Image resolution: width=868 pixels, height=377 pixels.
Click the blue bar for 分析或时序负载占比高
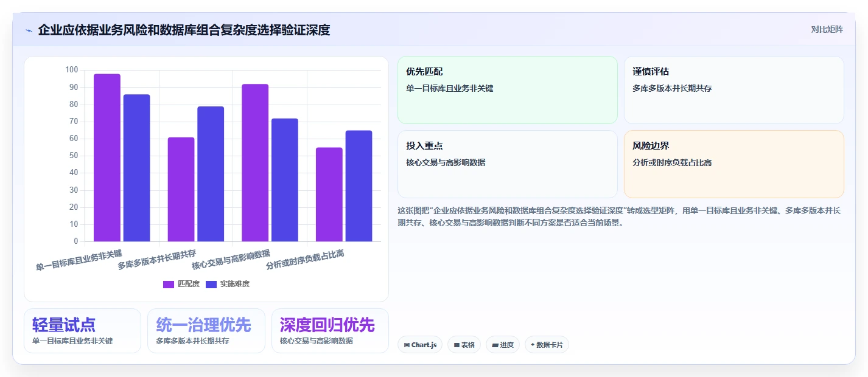(359, 186)
